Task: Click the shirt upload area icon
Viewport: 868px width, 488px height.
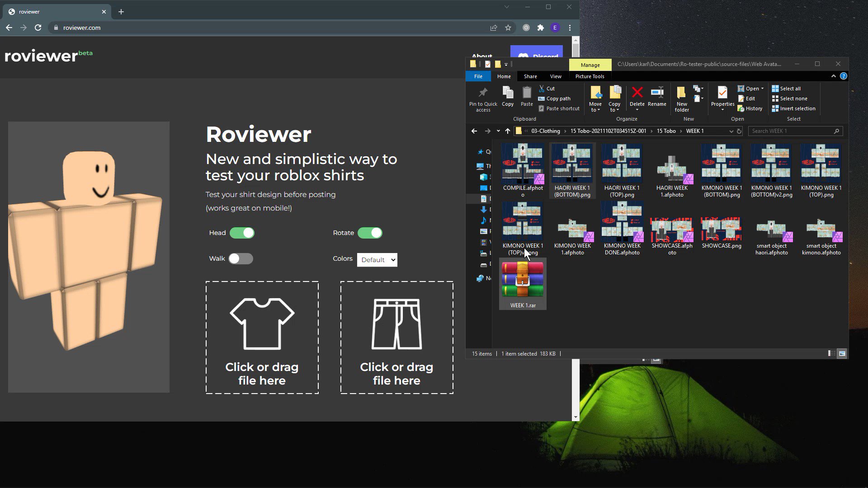Action: click(x=262, y=322)
